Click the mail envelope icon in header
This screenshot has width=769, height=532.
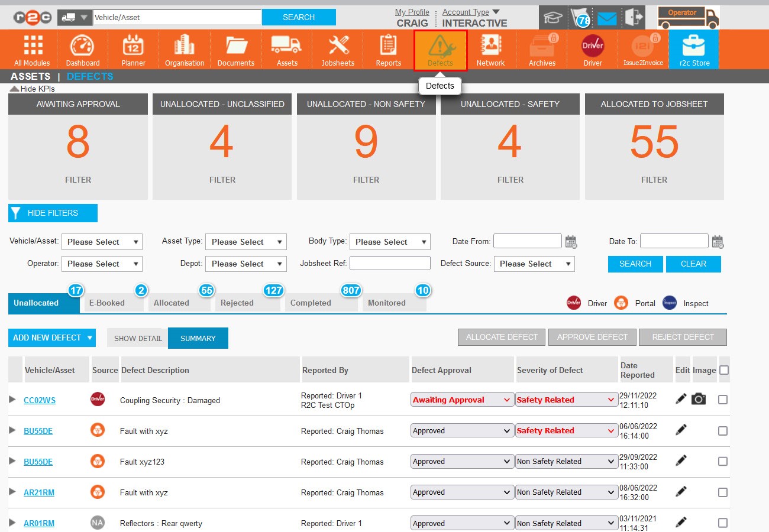coord(607,18)
